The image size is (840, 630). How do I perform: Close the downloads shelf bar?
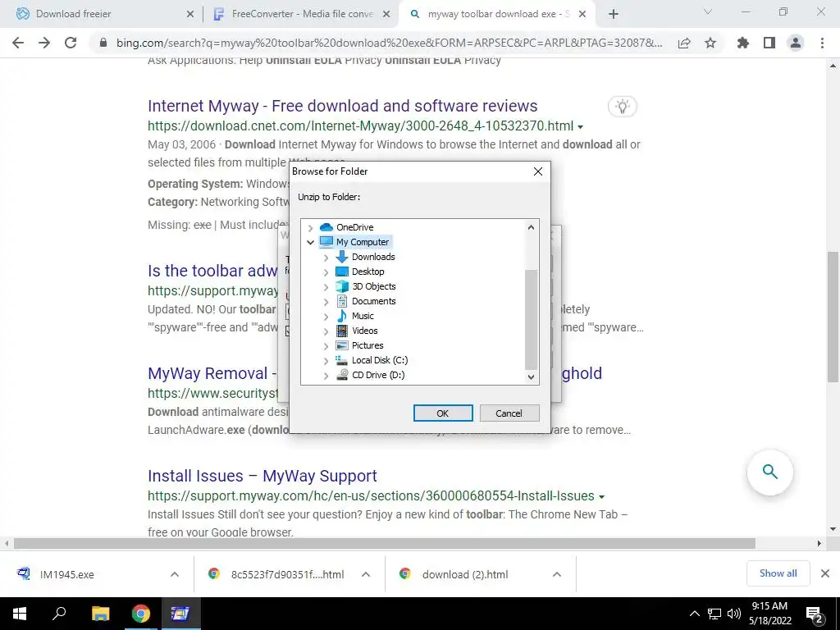click(x=825, y=573)
